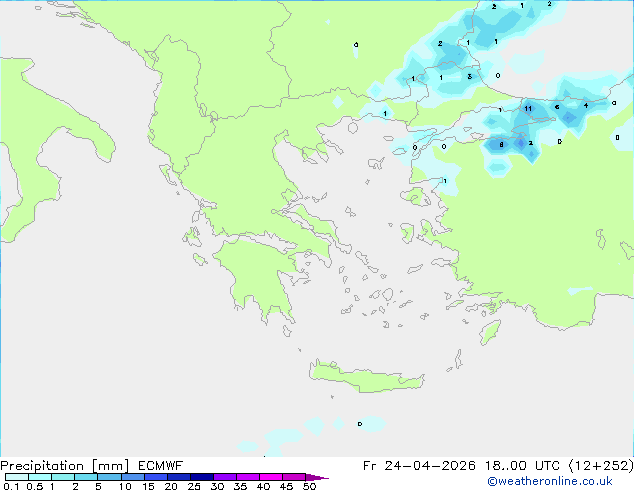The image size is (634, 490).
Task: Pick the 0.5–1 mm light cyan legend swatch
Action: [x=40, y=477]
